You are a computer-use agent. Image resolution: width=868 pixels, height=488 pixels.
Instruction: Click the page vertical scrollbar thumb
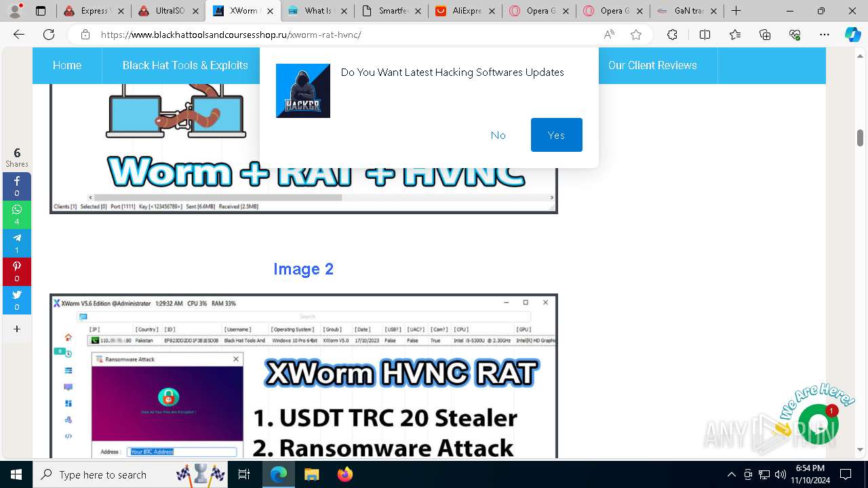tap(860, 137)
